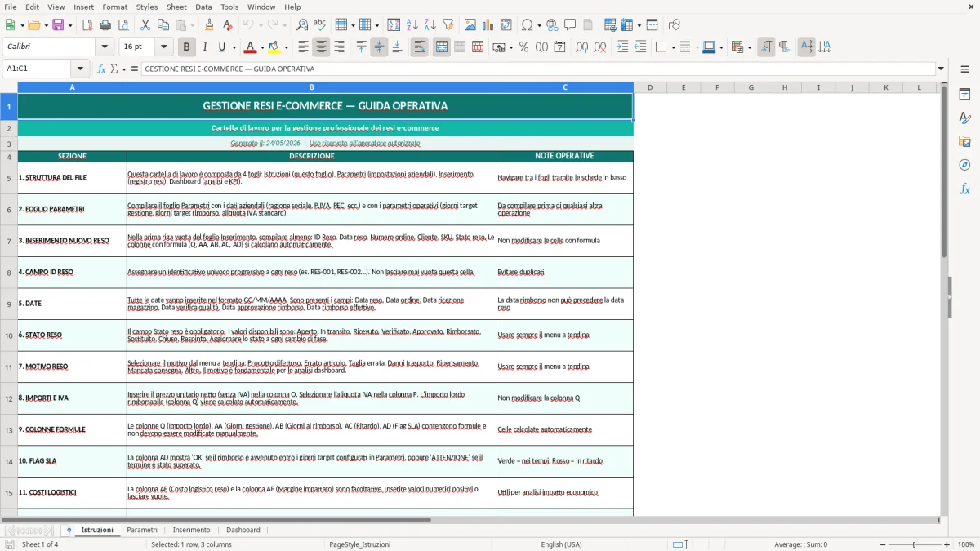Click the Undo arrow icon
The image size is (980, 551).
249,25
